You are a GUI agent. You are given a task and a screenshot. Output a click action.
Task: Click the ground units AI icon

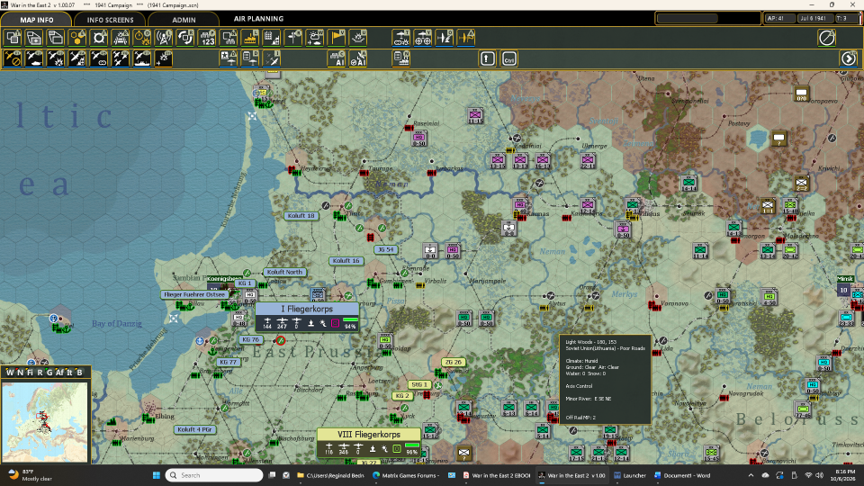click(336, 58)
